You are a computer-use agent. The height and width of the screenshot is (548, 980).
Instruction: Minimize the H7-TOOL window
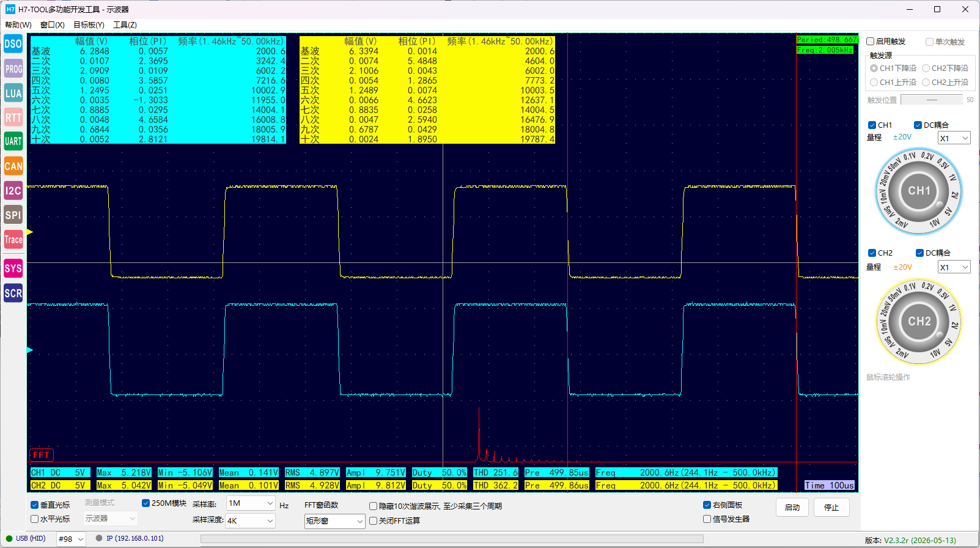click(909, 9)
